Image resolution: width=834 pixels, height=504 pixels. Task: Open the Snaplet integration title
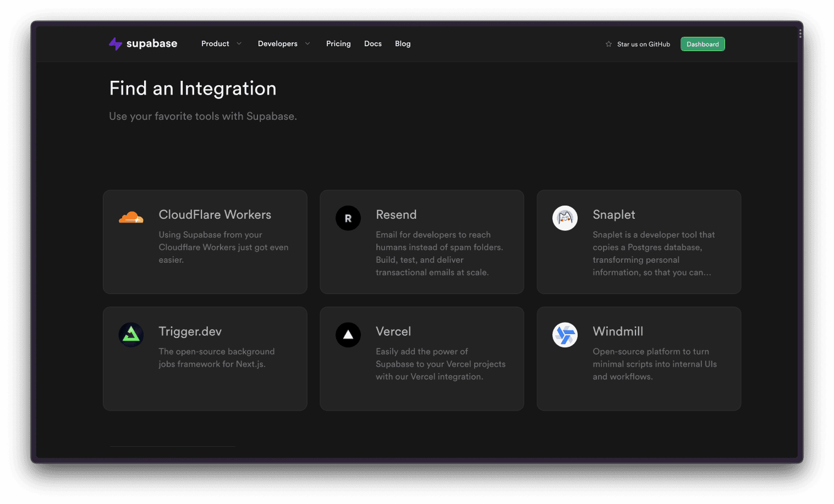[x=614, y=215]
